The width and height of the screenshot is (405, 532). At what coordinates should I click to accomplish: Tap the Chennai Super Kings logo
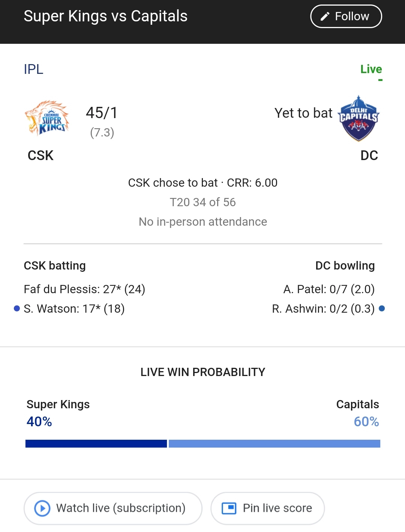pos(47,118)
